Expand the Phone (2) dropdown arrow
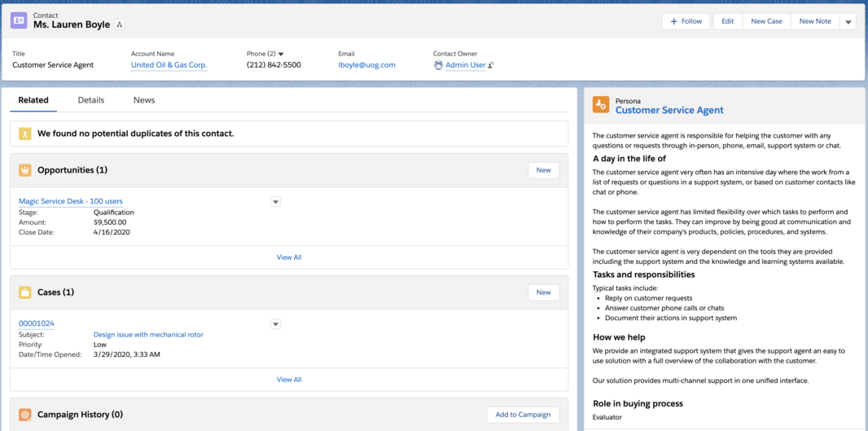The height and width of the screenshot is (431, 868). (281, 55)
